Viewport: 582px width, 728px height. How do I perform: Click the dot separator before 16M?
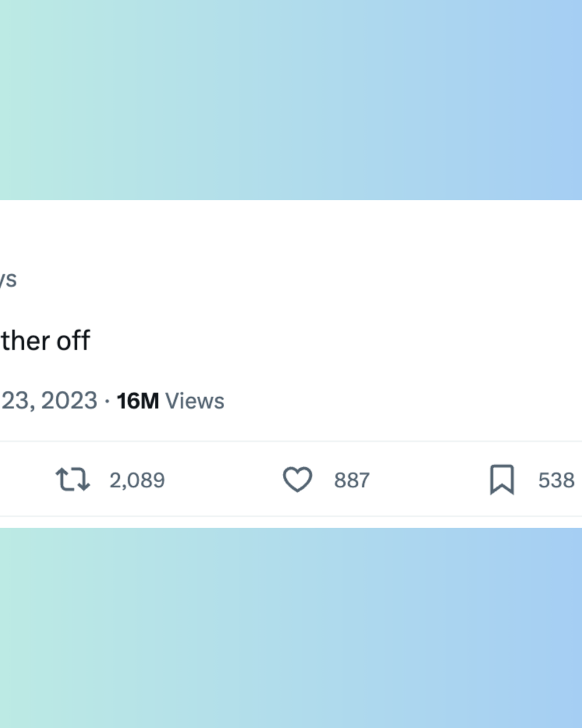(107, 401)
